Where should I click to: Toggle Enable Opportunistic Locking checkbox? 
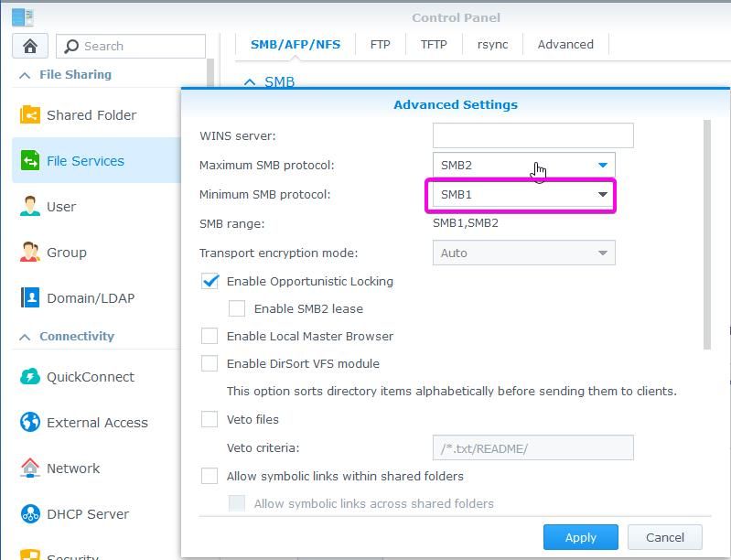pos(210,281)
